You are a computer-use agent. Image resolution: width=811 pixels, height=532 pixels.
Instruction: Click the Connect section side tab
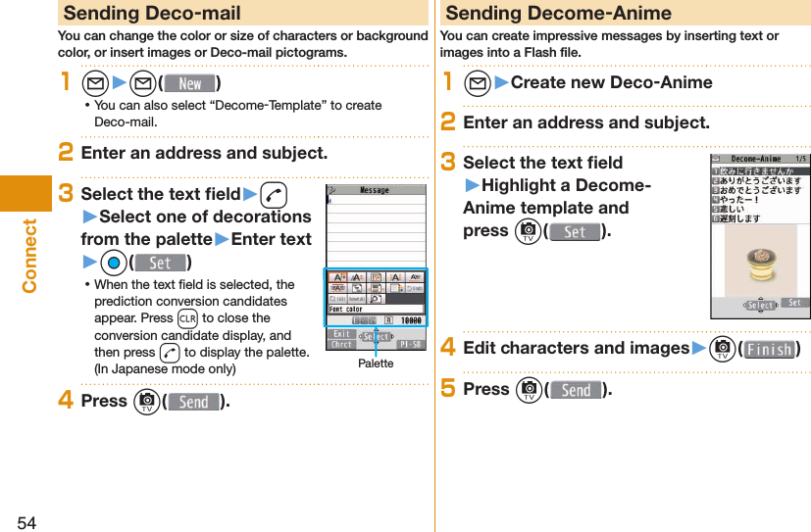(x=29, y=256)
